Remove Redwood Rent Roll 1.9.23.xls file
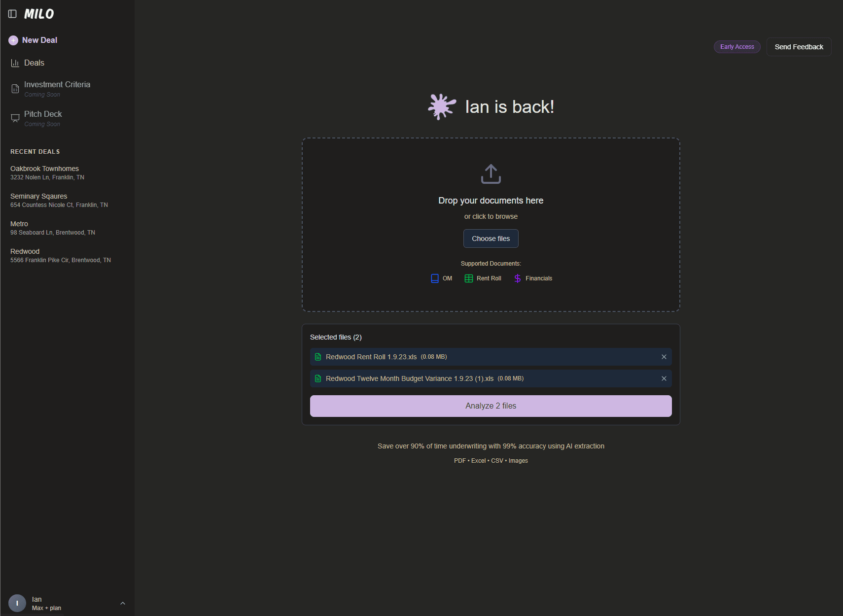The image size is (843, 616). (x=664, y=357)
